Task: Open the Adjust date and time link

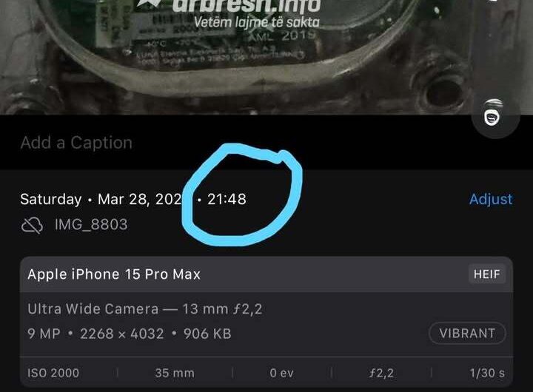Action: tap(491, 199)
